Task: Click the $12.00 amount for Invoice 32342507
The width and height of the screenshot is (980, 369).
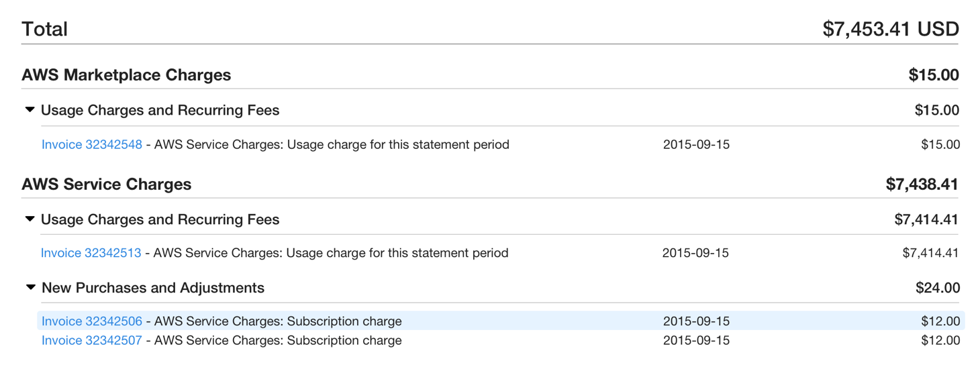Action: 940,340
